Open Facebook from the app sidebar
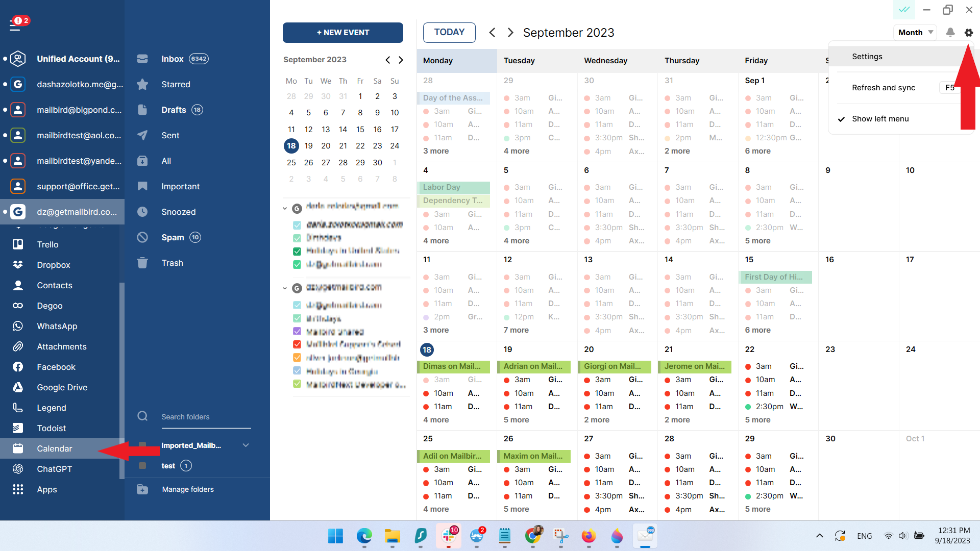The height and width of the screenshot is (551, 980). [x=56, y=367]
